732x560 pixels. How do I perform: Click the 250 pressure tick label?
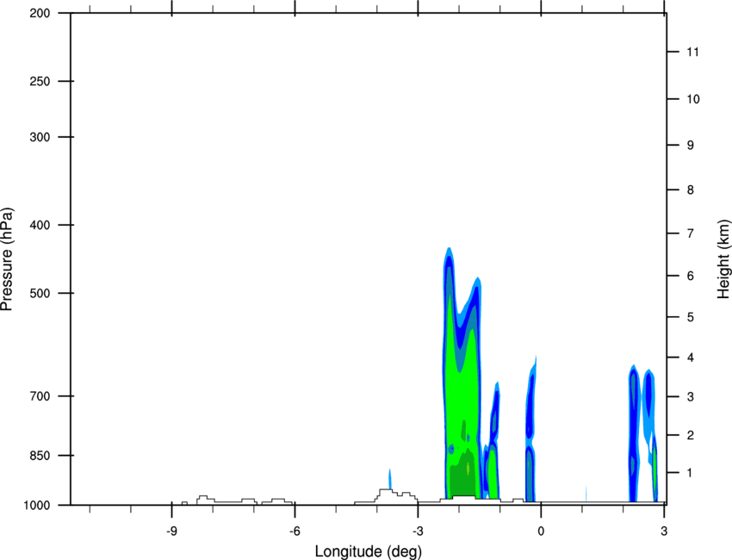pyautogui.click(x=40, y=81)
